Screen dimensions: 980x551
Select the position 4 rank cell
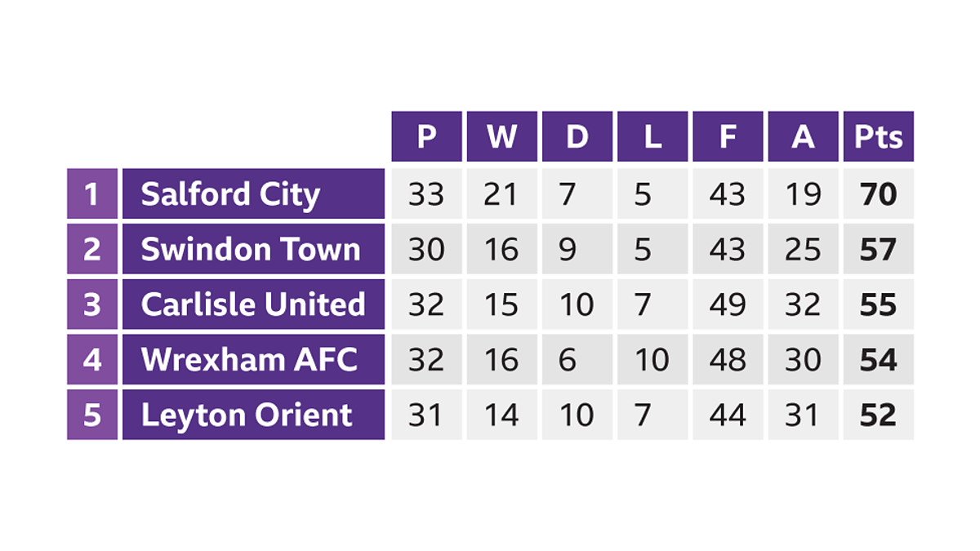click(92, 360)
